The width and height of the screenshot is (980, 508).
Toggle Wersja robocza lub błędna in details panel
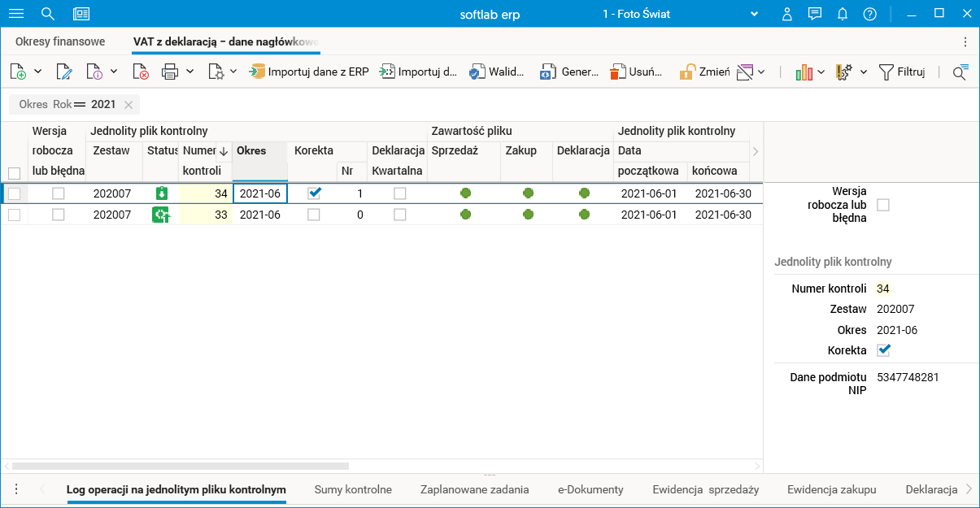883,205
